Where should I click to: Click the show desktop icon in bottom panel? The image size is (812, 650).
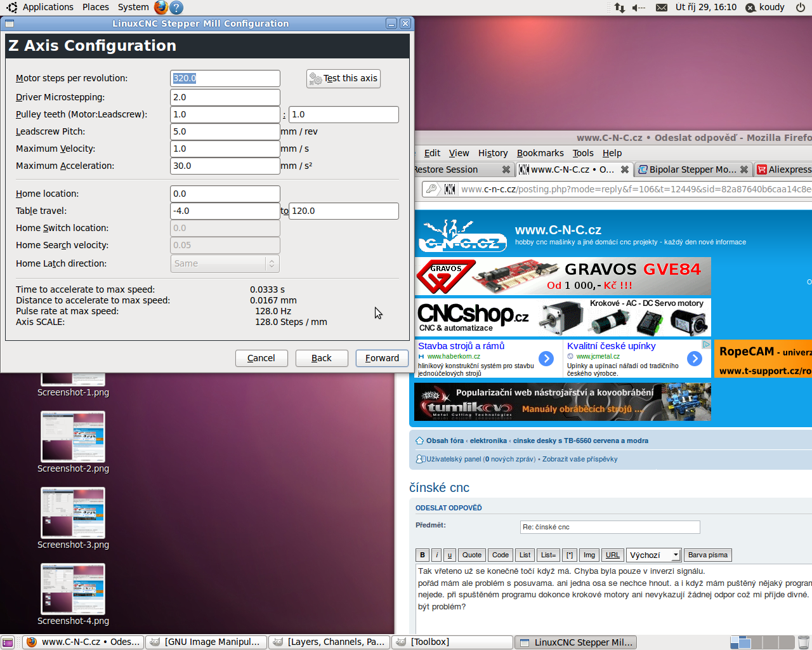[8, 642]
